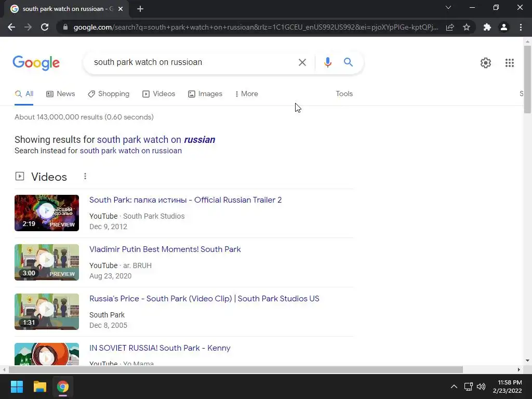Image resolution: width=532 pixels, height=399 pixels.
Task: Open 'Official Russian Trailer 2' video link
Action: click(185, 200)
